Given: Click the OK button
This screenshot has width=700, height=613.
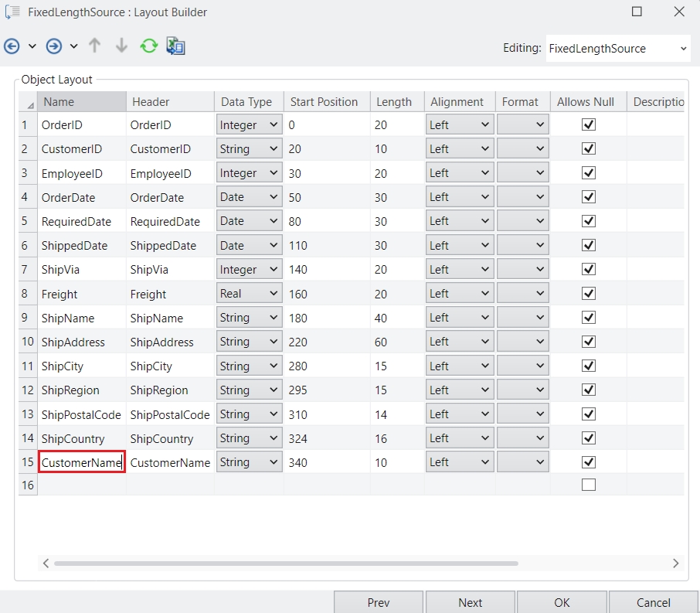Looking at the screenshot, I should click(x=562, y=602).
